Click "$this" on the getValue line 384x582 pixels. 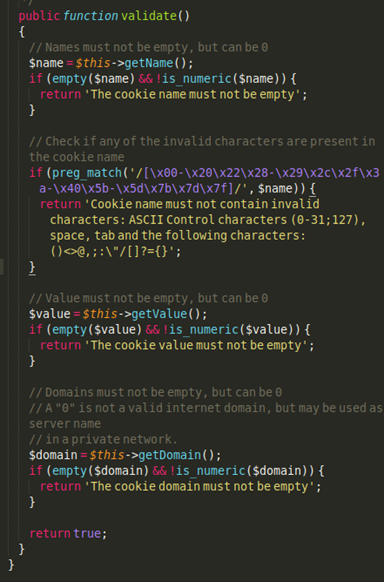(x=100, y=314)
